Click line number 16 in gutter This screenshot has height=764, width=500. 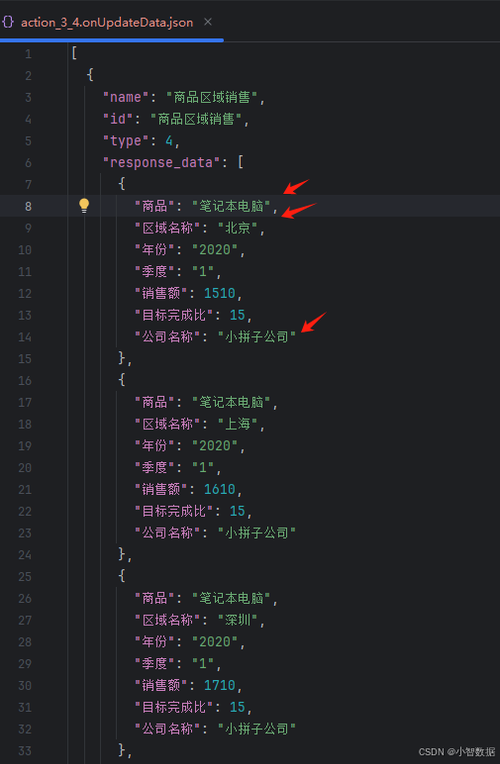25,381
